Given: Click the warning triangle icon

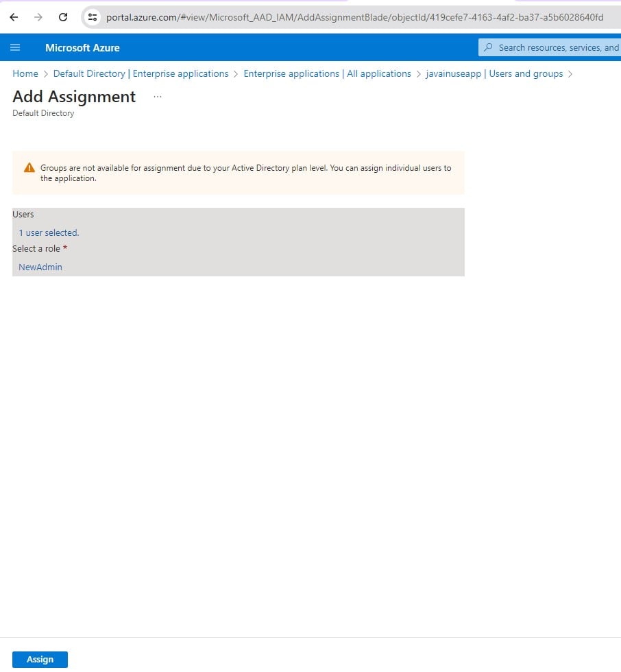Looking at the screenshot, I should coord(29,167).
